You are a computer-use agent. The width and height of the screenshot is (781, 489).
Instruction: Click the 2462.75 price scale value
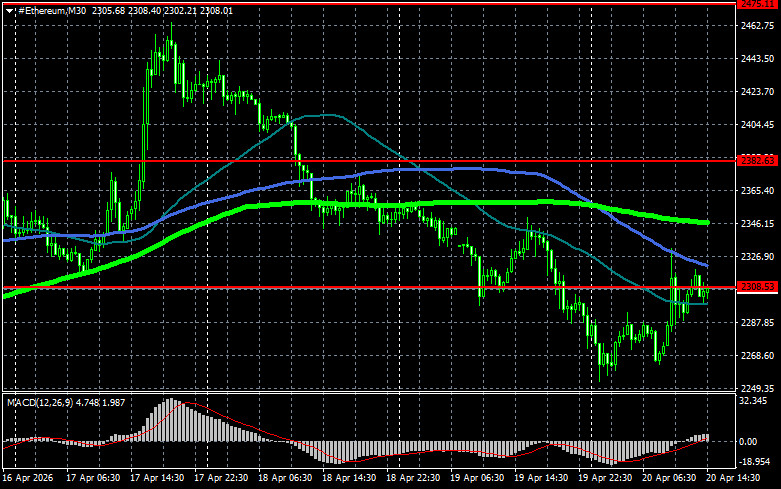click(x=758, y=26)
